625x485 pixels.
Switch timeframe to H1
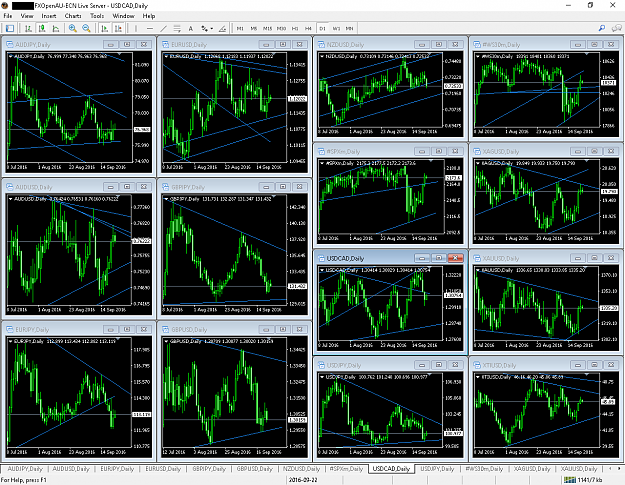pos(295,29)
